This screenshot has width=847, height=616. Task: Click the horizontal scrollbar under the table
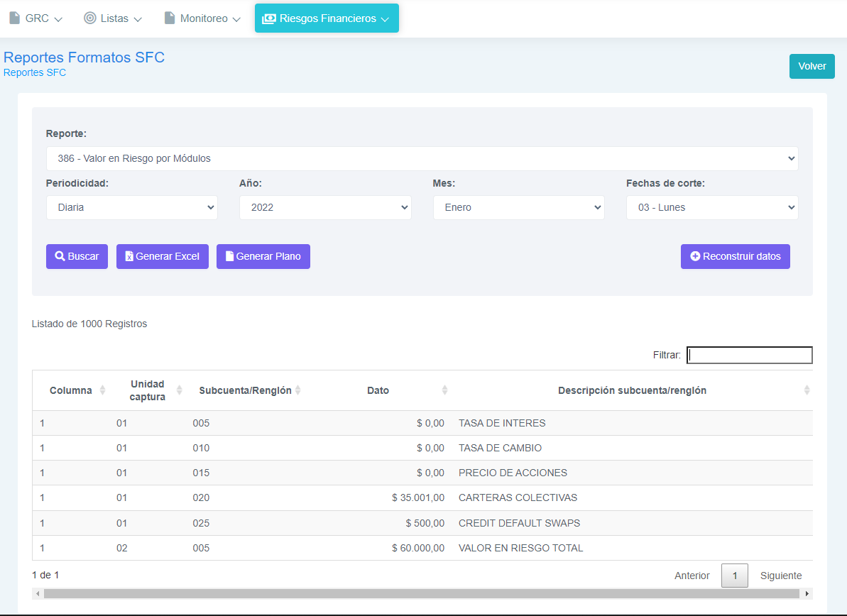[422, 594]
